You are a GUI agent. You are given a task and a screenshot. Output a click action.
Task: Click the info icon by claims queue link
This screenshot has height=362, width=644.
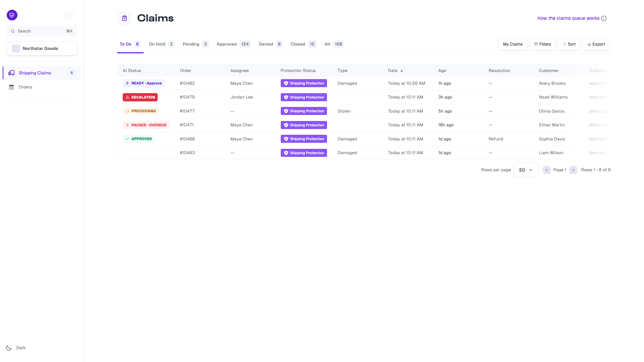tap(604, 18)
